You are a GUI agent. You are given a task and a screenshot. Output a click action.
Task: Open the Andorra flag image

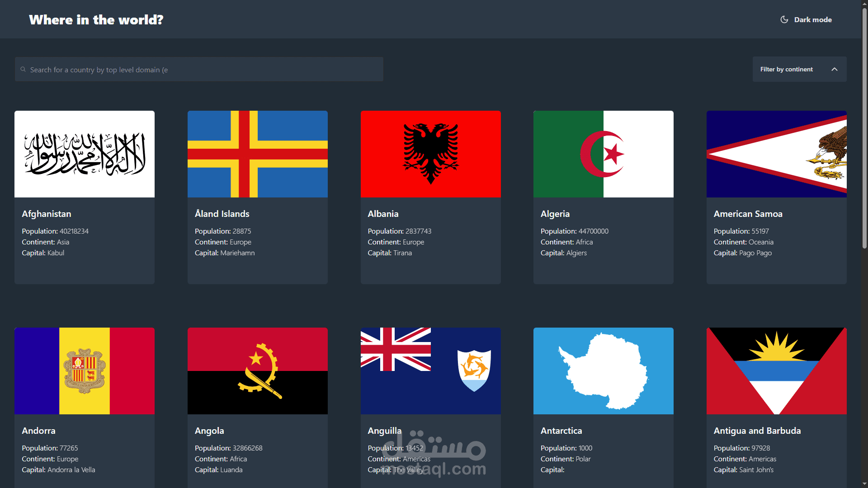[x=85, y=371]
